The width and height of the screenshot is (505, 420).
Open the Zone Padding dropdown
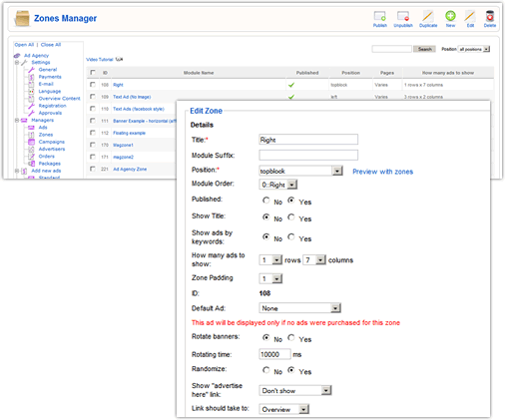click(x=270, y=278)
